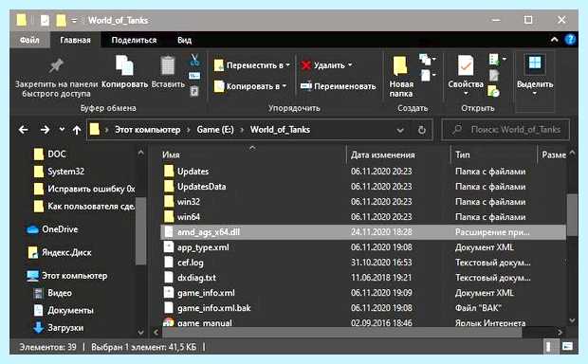Select file game_info.xml.bak
This screenshot has width=588, height=364.
[213, 308]
